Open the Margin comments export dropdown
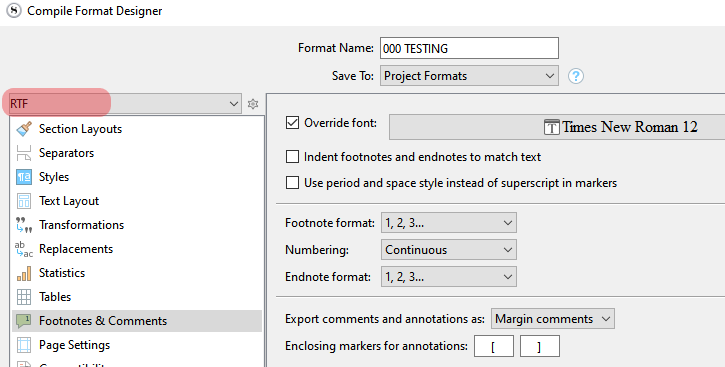This screenshot has width=725, height=367. point(553,319)
